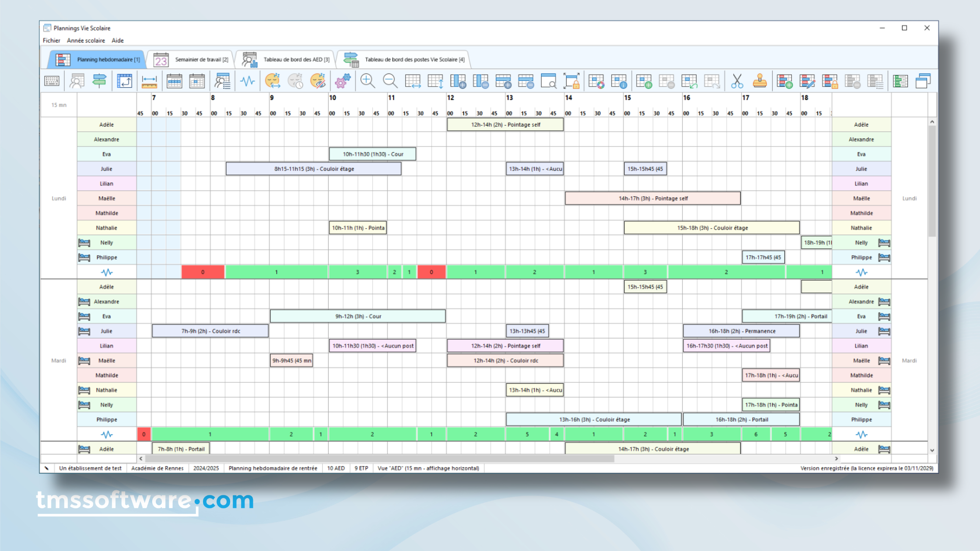Screen dimensions: 980x551
Task: Open the Fichier menu
Action: click(51, 40)
